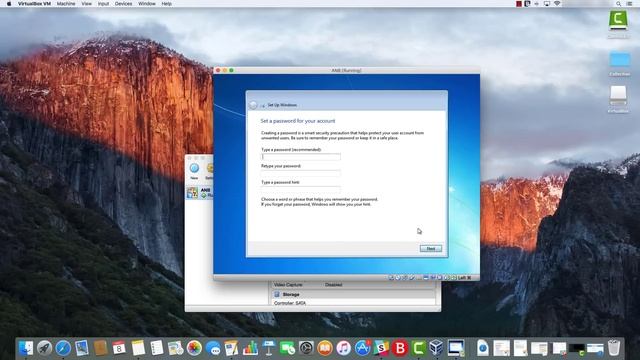Click the 'Retype your password' field
This screenshot has width=640, height=360.
tap(301, 173)
